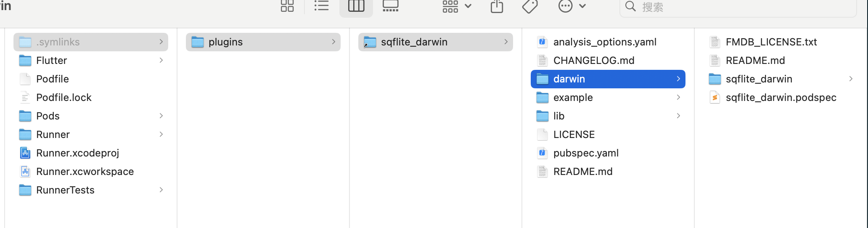Click the Runner.xcworkspace workspace icon
Screen dimensions: 868x228
click(25, 172)
